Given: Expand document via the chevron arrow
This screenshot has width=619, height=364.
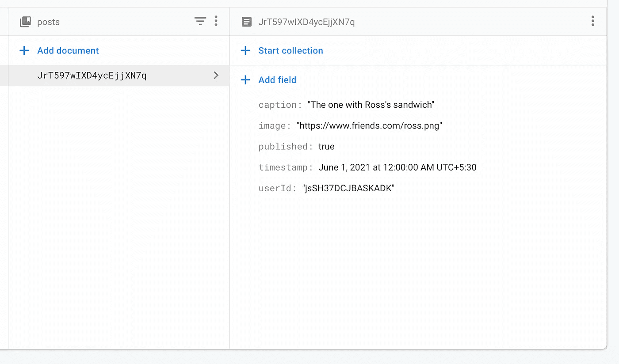Looking at the screenshot, I should point(216,76).
